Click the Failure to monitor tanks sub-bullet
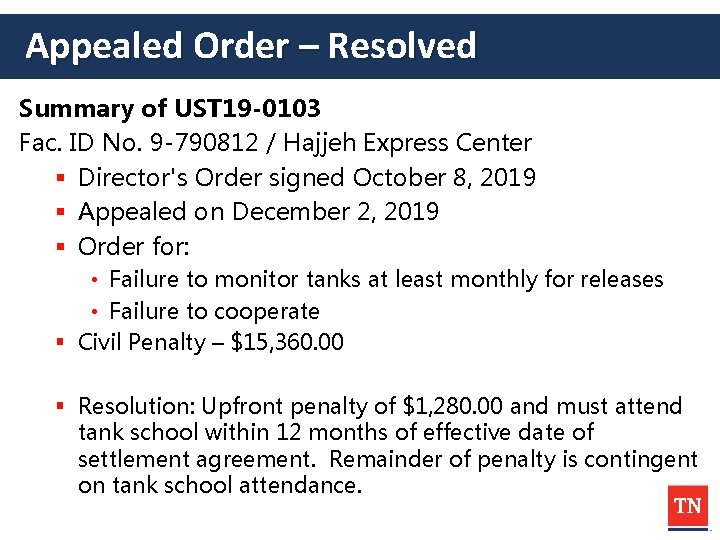The width and height of the screenshot is (720, 540). (x=386, y=279)
